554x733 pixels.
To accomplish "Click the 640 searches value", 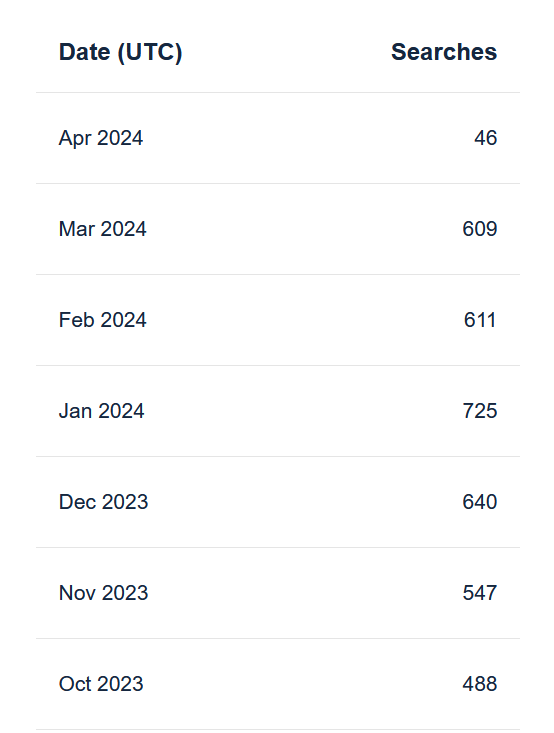I will (480, 502).
